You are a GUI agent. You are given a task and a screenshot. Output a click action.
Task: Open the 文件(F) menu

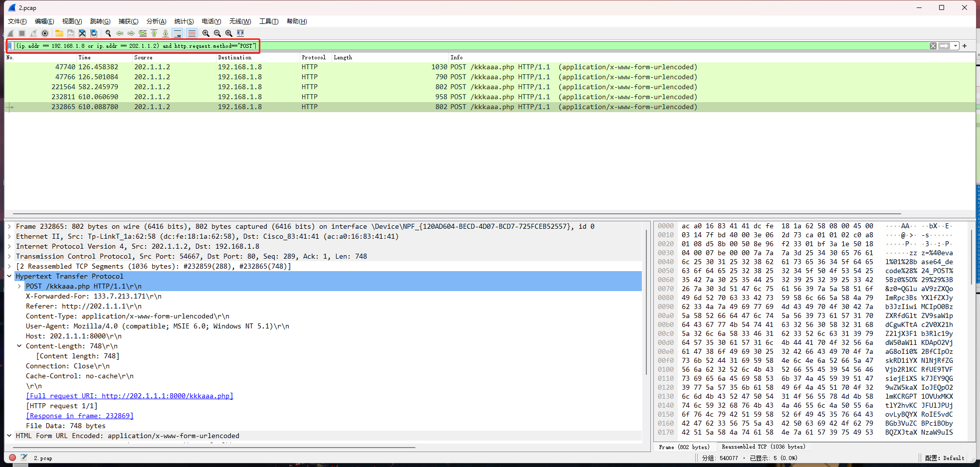click(17, 21)
